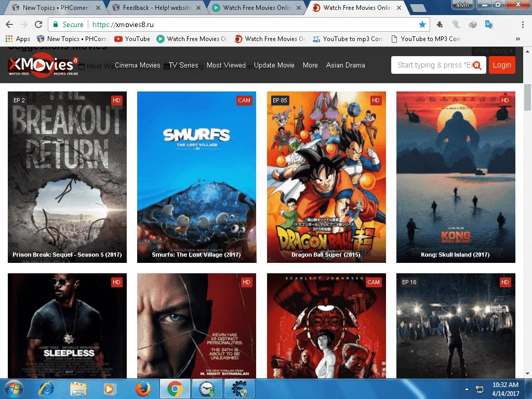Close the active Watch Free Movies tab
This screenshot has height=399, width=532.
(399, 7)
